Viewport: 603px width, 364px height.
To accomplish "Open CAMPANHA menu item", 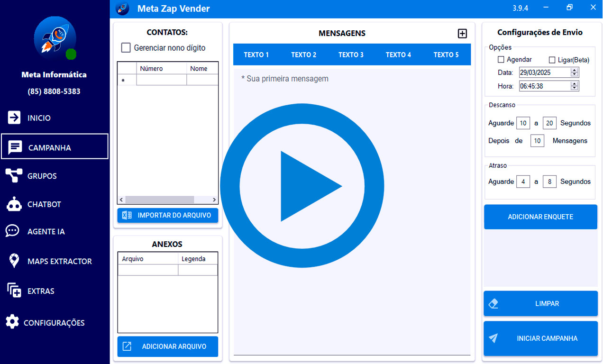I will (x=55, y=146).
